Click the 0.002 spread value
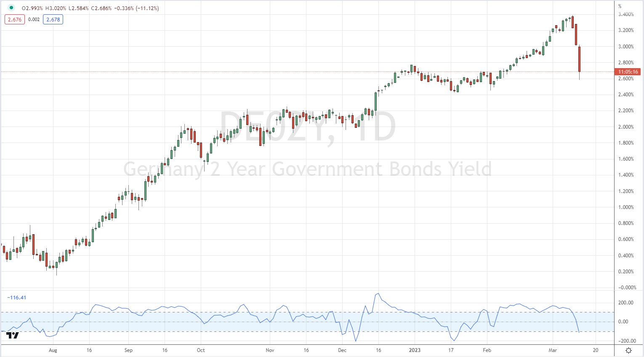This screenshot has height=357, width=644. click(34, 19)
